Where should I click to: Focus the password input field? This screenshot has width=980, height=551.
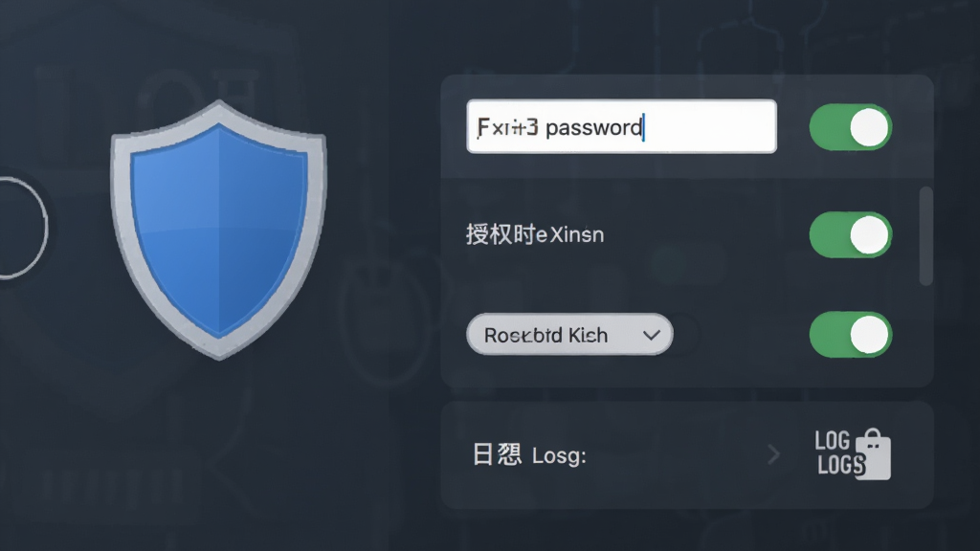pos(621,126)
